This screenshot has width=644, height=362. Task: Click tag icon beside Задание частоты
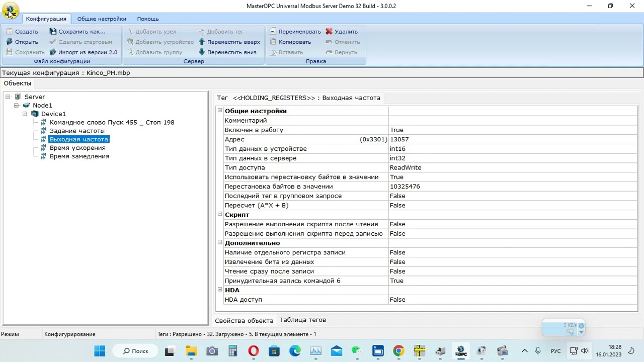43,131
